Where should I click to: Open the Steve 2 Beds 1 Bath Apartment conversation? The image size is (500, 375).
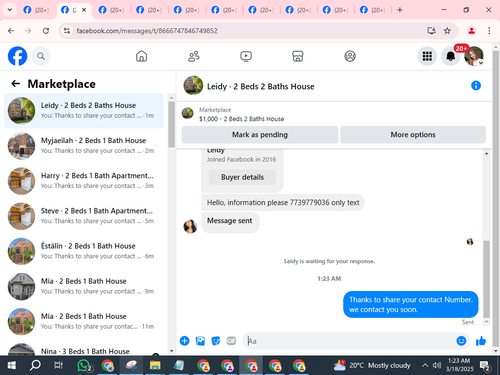click(x=84, y=216)
